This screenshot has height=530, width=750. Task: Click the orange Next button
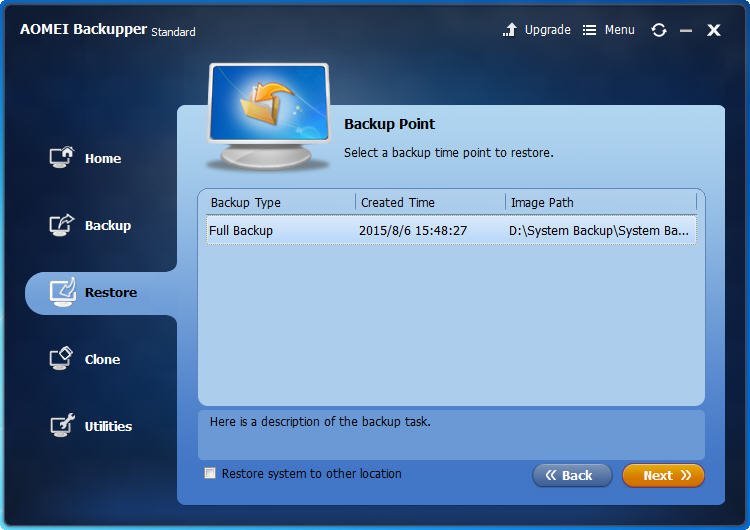663,475
